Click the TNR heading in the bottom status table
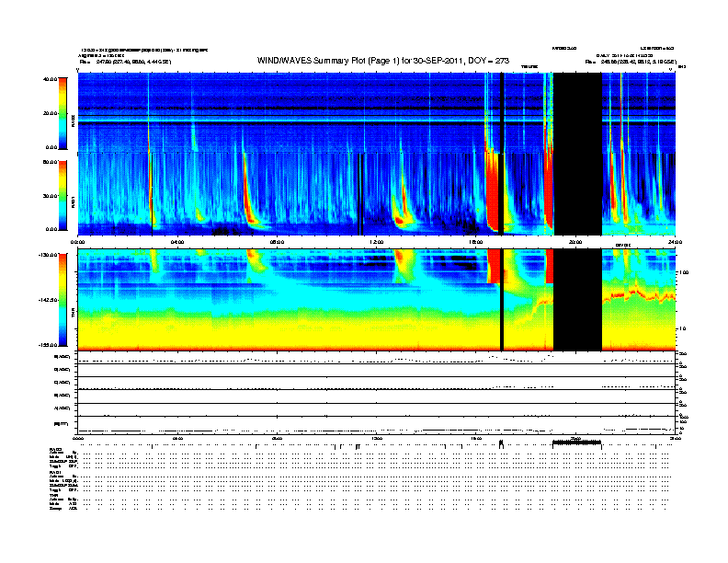This screenshot has width=728, height=563. pyautogui.click(x=53, y=496)
